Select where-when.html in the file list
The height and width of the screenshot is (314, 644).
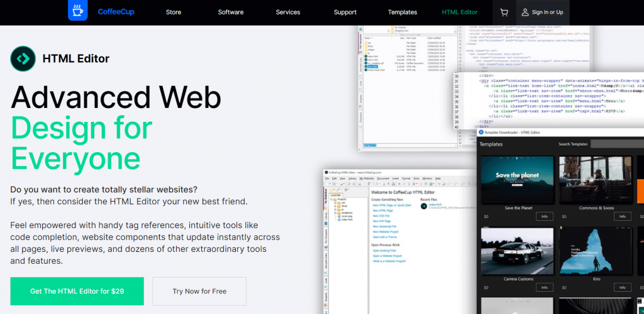(376, 70)
